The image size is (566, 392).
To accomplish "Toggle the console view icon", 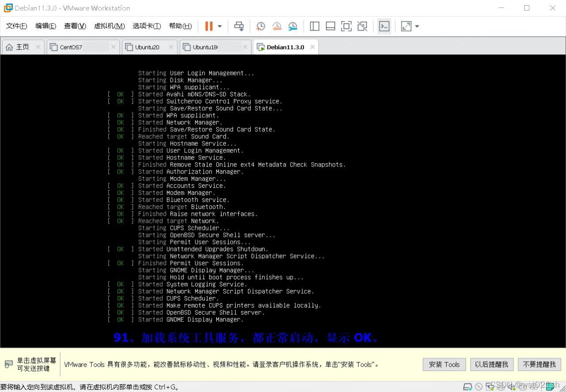I will pos(384,26).
